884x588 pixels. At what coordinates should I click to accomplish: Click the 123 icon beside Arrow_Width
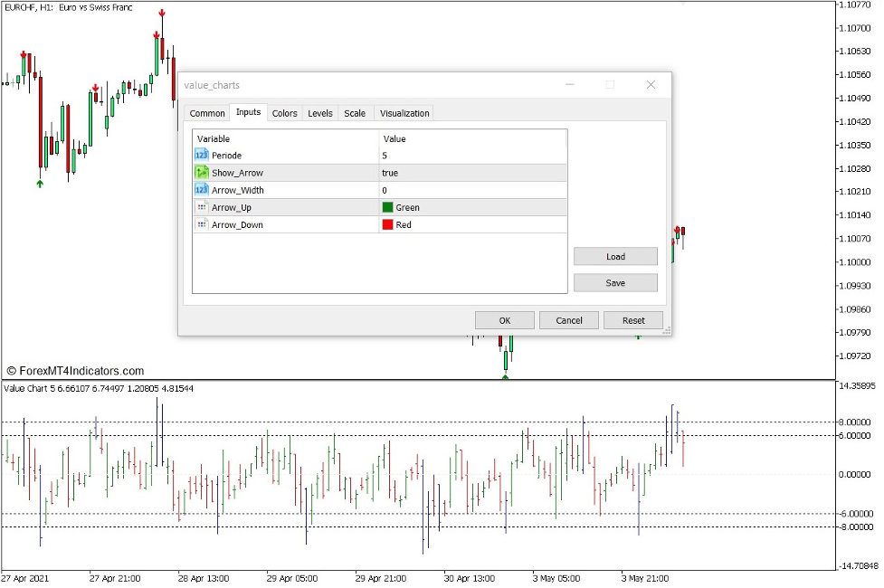(x=201, y=189)
